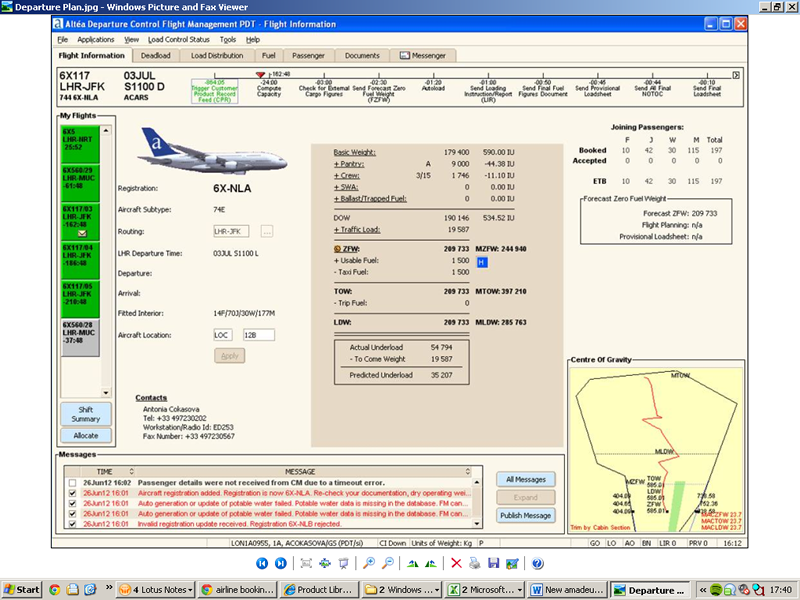The image size is (800, 600).
Task: Click the red X delete icon
Action: 456,563
